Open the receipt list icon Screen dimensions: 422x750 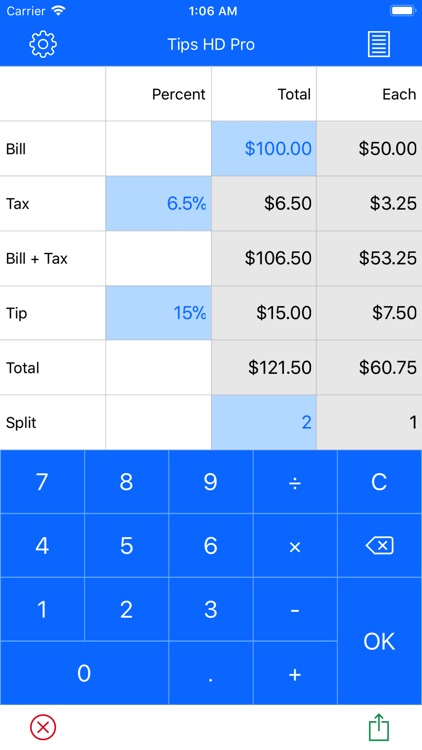[x=379, y=44]
